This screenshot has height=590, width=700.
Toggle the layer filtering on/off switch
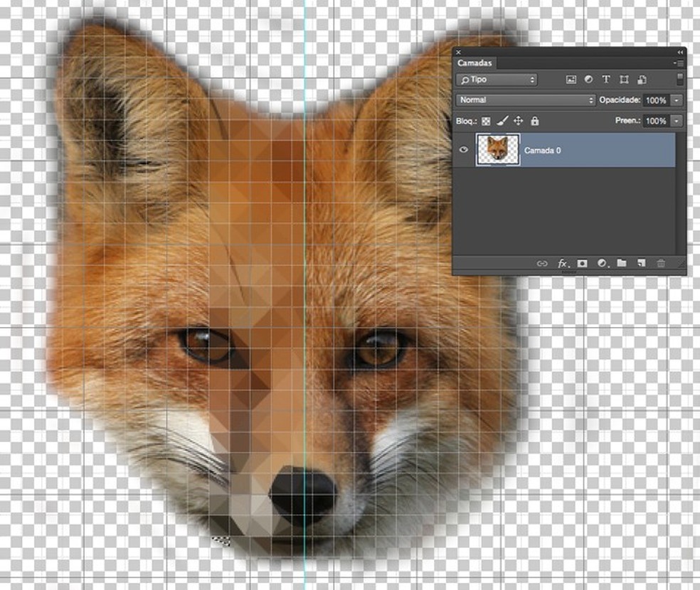[679, 80]
